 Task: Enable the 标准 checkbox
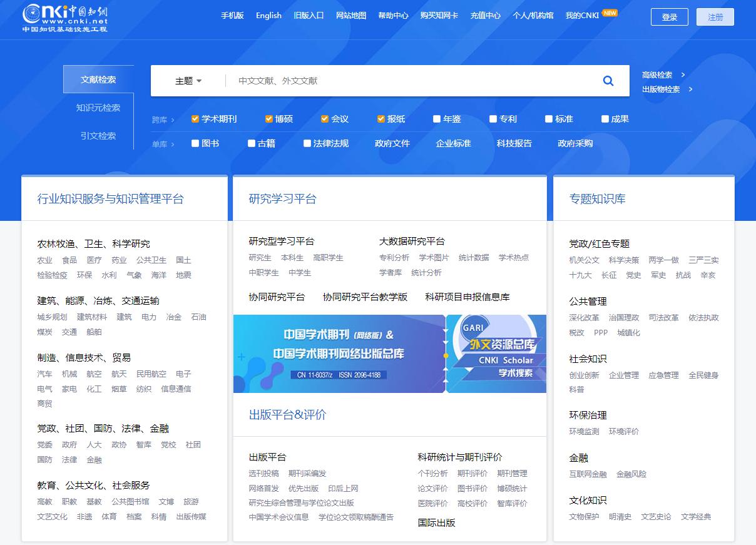[548, 118]
